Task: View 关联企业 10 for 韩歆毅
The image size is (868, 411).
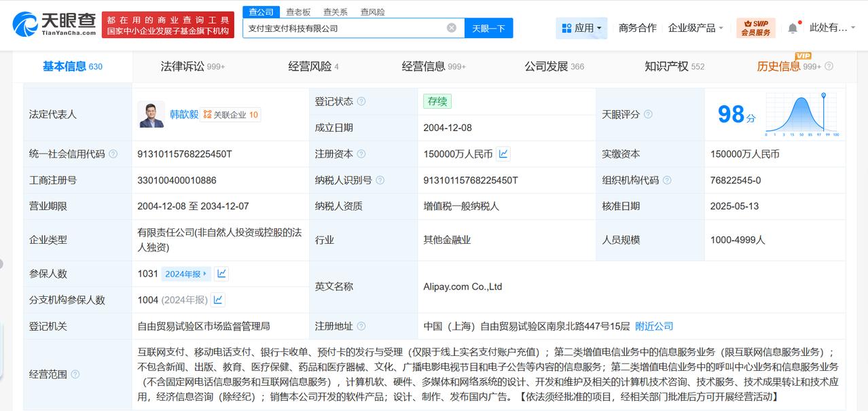Action: point(231,115)
